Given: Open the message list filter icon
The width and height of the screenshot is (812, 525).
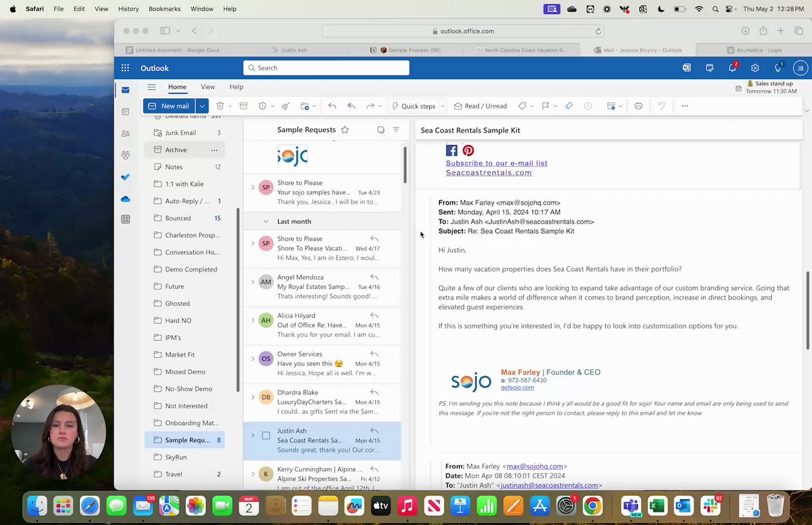Looking at the screenshot, I should 396,130.
